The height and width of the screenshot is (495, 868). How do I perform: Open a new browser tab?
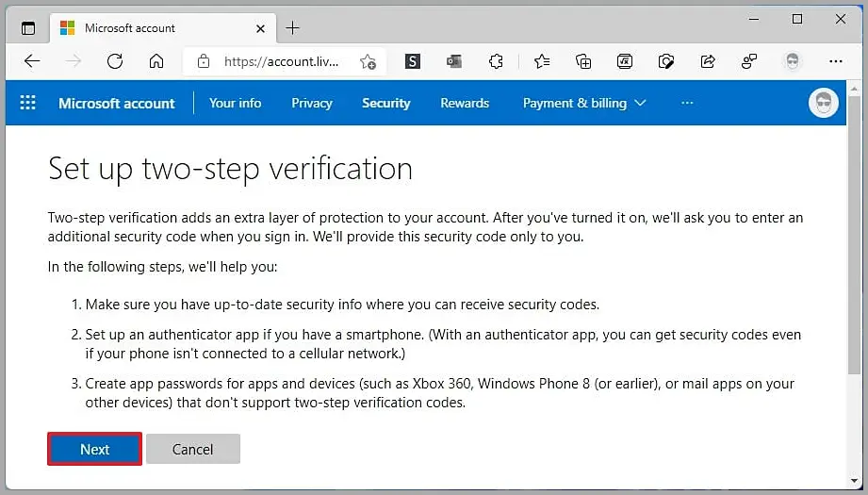click(292, 27)
